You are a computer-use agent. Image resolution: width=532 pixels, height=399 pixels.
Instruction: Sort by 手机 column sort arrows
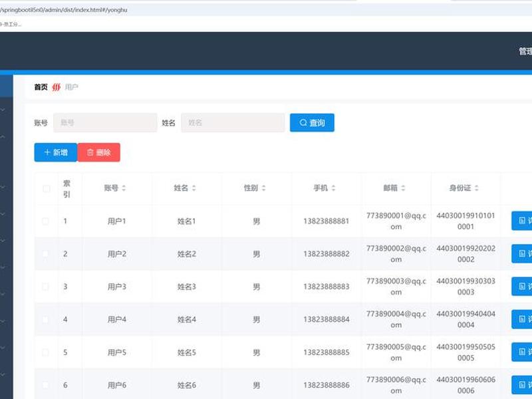tap(334, 188)
